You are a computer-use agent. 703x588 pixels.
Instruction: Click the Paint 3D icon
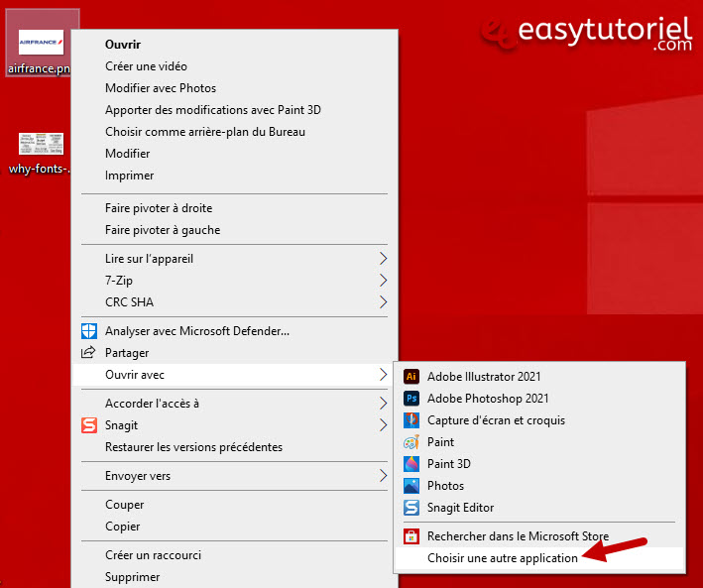coord(411,464)
